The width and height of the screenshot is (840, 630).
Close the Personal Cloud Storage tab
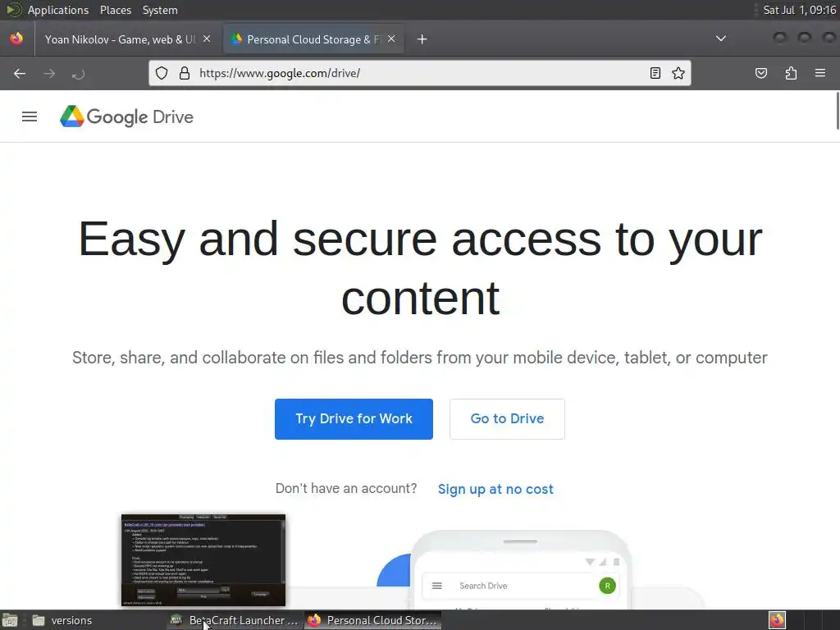click(x=391, y=39)
